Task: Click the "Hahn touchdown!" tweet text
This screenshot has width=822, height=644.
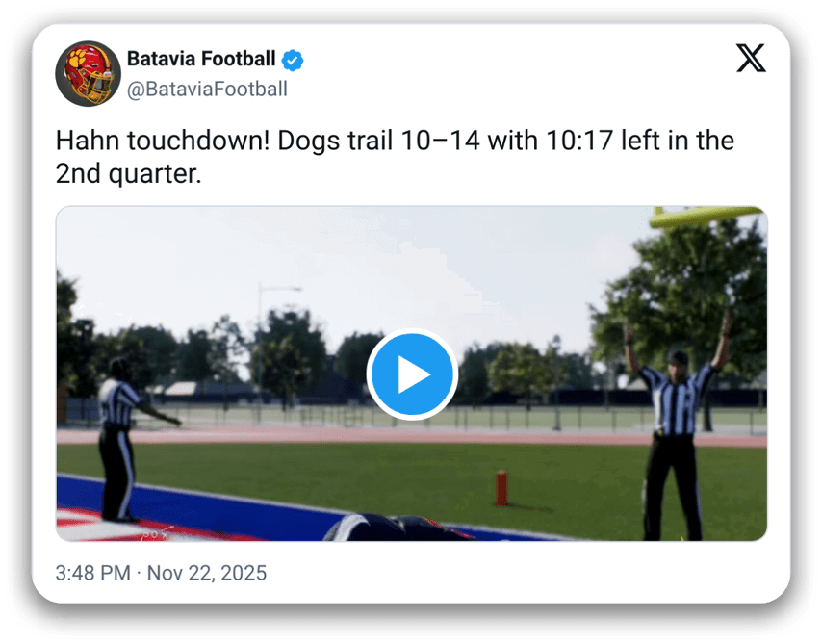Action: pos(165,141)
